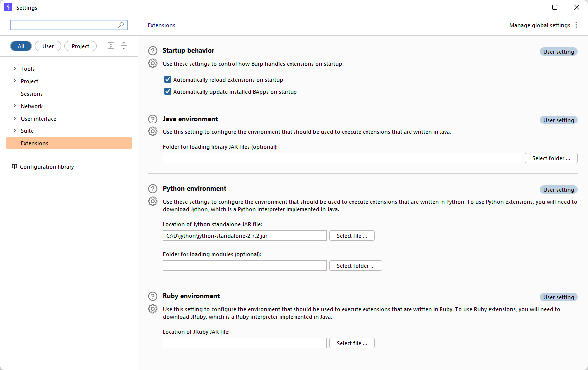Open the Manage global settings kebab menu
The image size is (588, 370).
pos(576,25)
